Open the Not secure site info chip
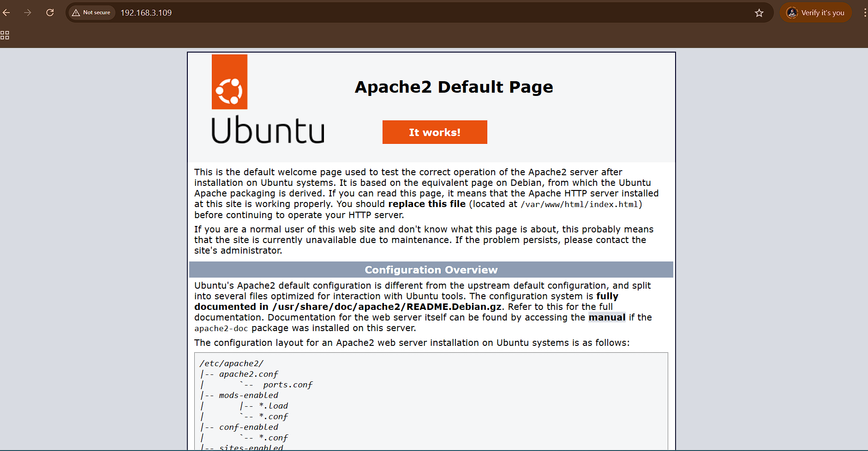868x451 pixels. 91,12
